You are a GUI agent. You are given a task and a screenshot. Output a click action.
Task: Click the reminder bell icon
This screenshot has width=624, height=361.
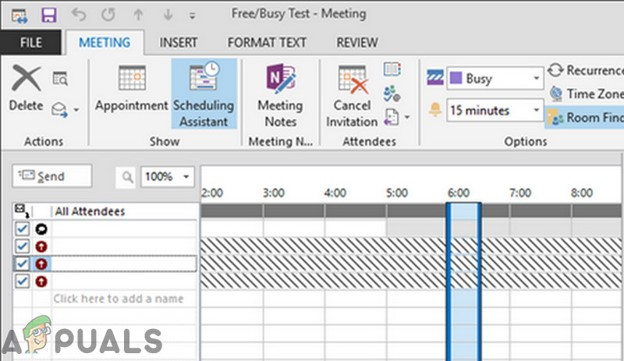(x=435, y=109)
